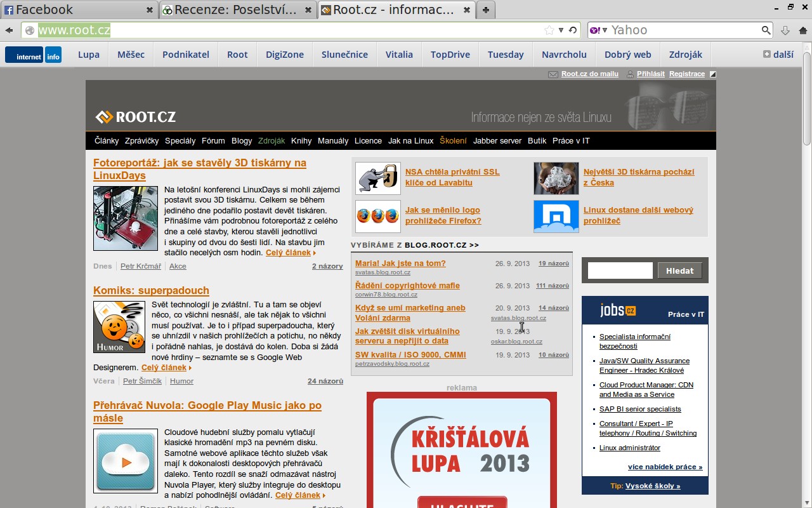Open author Petr Krčmář link
This screenshot has width=812, height=508.
[141, 266]
